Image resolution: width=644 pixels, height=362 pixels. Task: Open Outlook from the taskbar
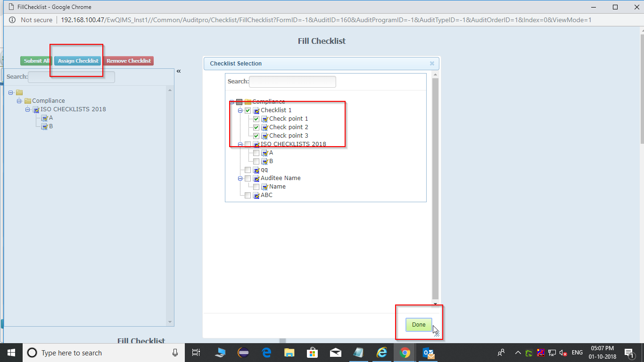point(428,353)
